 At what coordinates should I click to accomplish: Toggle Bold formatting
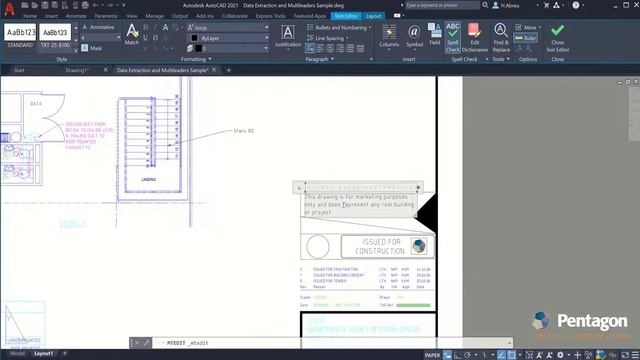pos(145,27)
